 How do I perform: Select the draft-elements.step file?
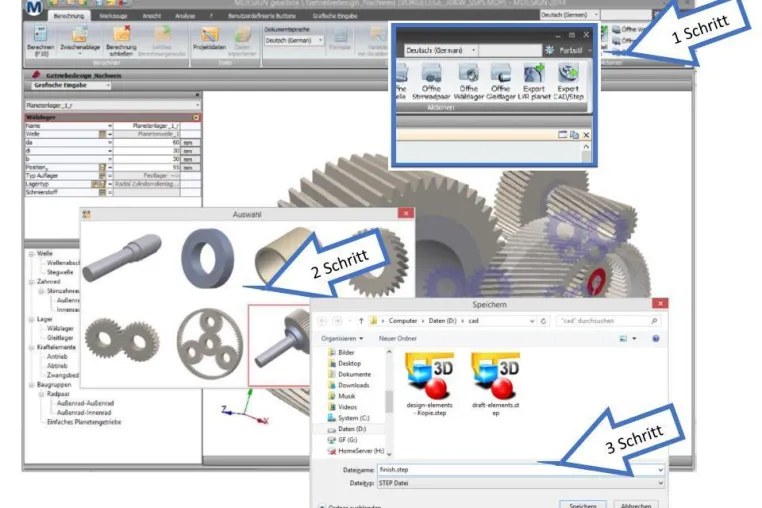pos(495,383)
